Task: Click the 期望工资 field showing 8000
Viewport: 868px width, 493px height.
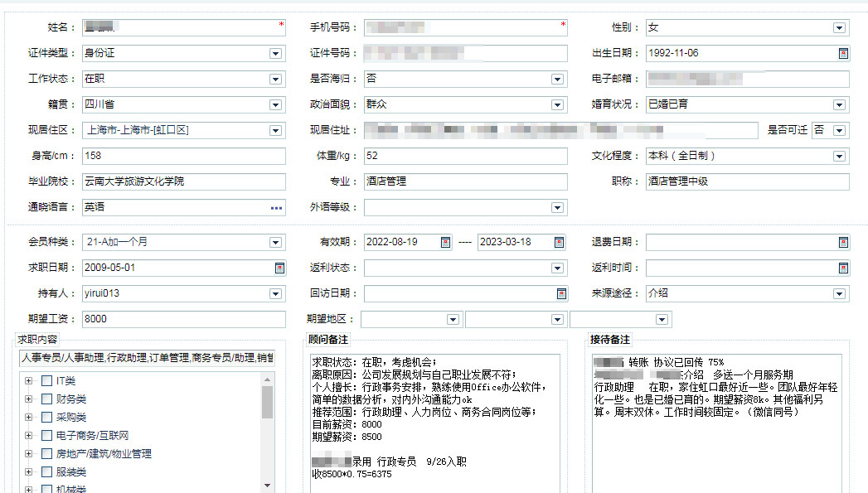Action: 184,319
